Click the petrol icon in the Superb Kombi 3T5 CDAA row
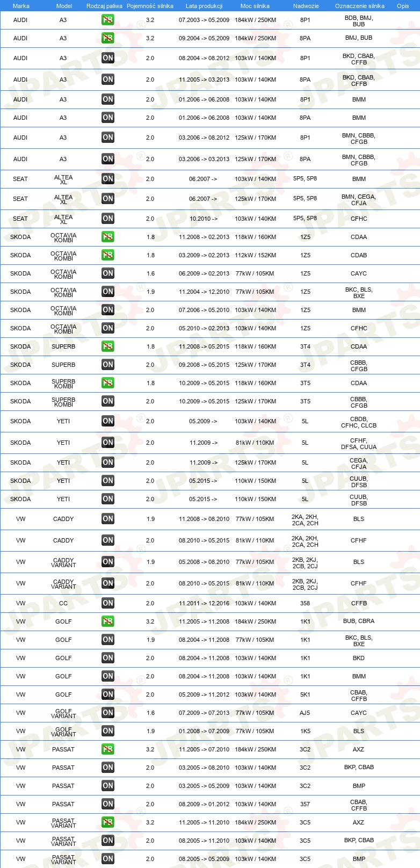Screen dimensions: 420x868 pos(108,383)
